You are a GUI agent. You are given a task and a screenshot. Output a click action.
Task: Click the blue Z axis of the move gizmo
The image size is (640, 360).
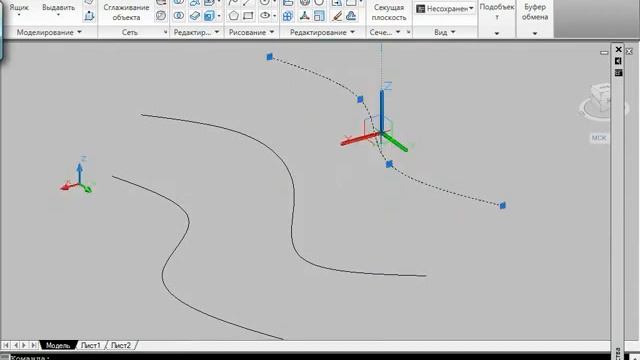382,108
